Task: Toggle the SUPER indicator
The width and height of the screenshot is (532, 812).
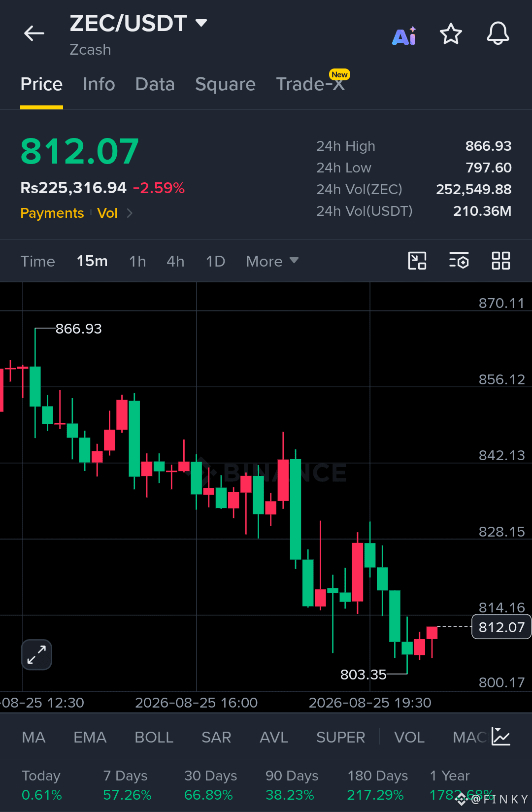Action: tap(340, 737)
